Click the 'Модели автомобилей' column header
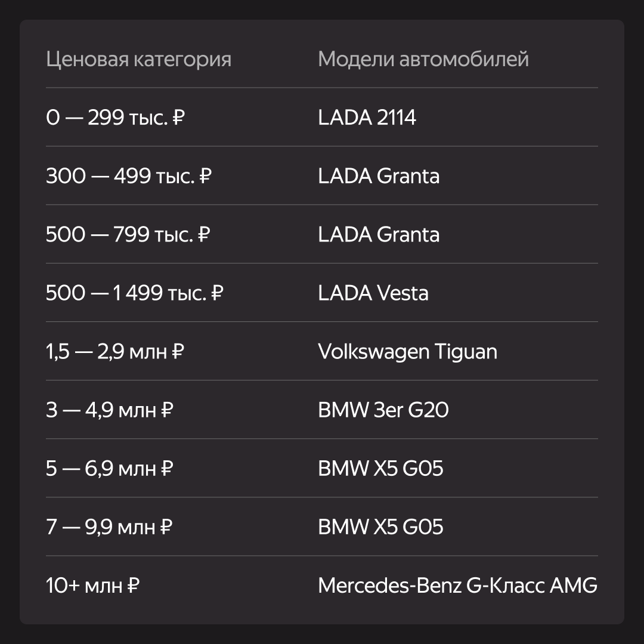Screen dimensions: 644x644 (423, 58)
